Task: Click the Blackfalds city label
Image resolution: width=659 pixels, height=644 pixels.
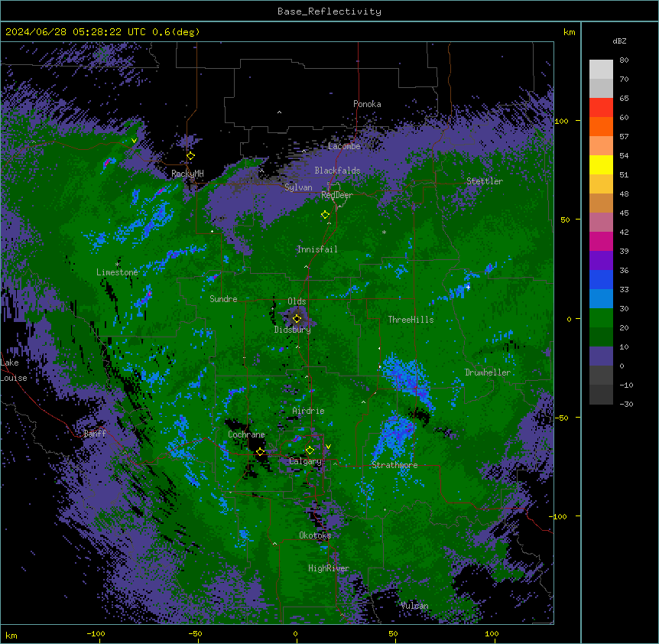Action: click(337, 171)
